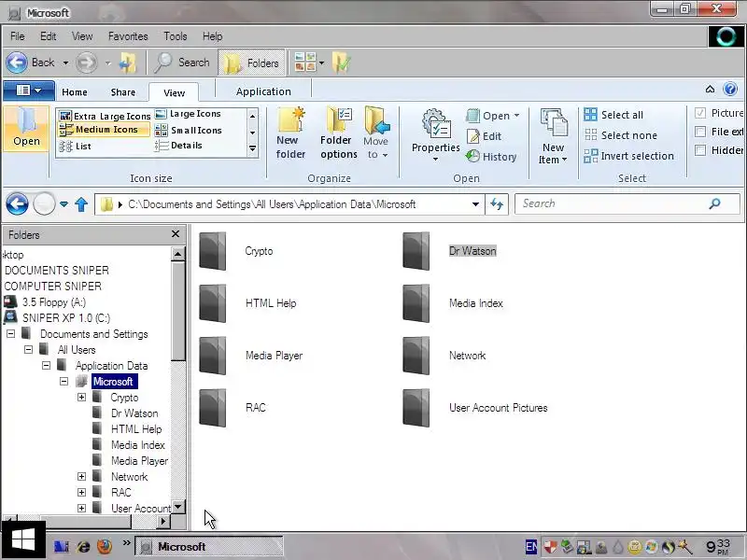The height and width of the screenshot is (560, 747).
Task: Open the Move to dropdown
Action: 376,133
